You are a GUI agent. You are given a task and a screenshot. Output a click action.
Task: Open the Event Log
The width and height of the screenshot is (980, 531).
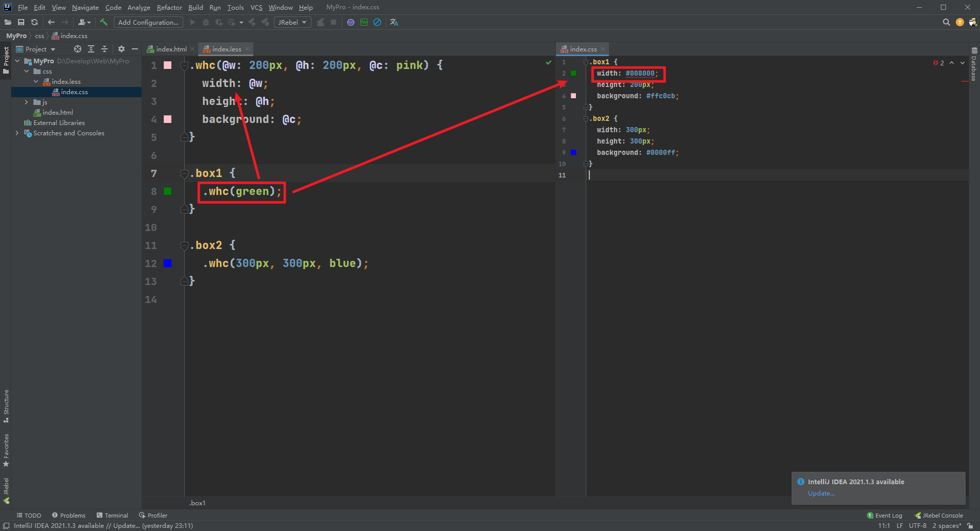(884, 515)
